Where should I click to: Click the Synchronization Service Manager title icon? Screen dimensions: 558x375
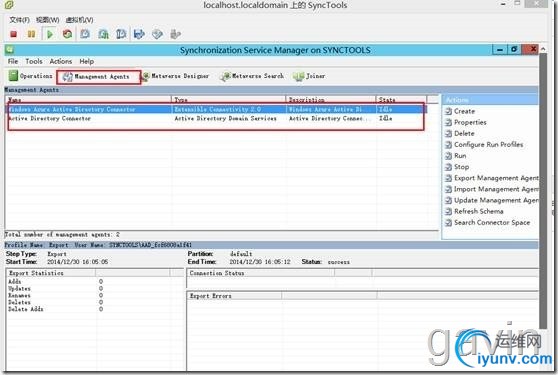[10, 50]
